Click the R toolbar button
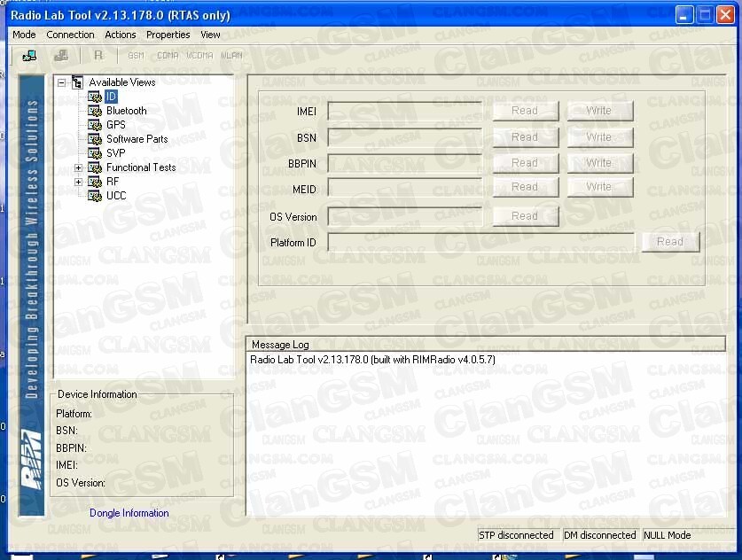Image resolution: width=742 pixels, height=560 pixels. (x=98, y=55)
